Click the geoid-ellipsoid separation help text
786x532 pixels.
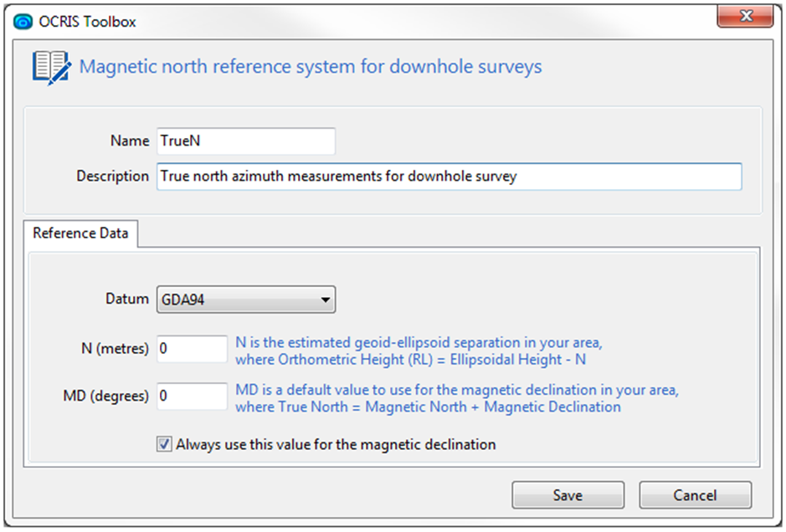pyautogui.click(x=419, y=350)
